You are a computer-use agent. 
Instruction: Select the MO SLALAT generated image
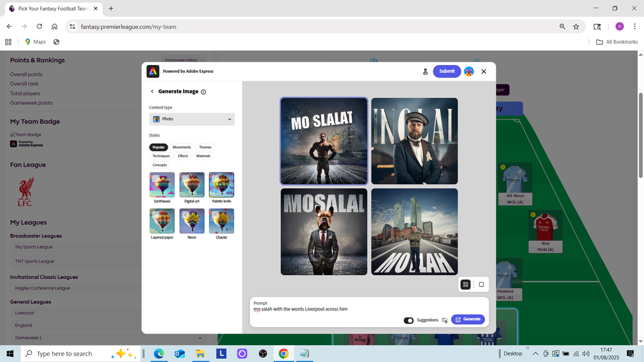(x=324, y=141)
